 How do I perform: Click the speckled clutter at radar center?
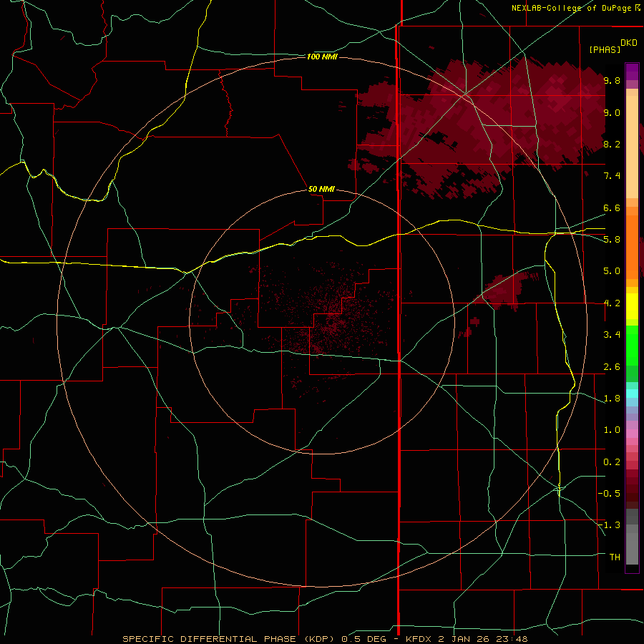(x=333, y=321)
